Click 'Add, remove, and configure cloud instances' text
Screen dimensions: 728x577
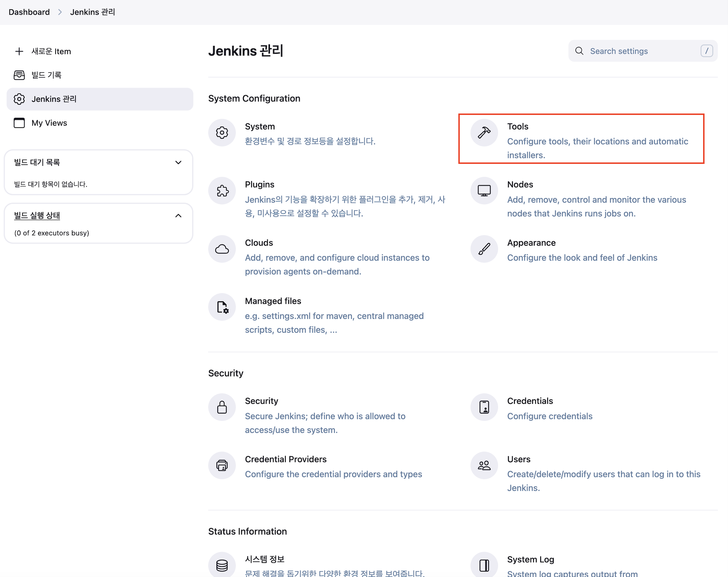(337, 264)
